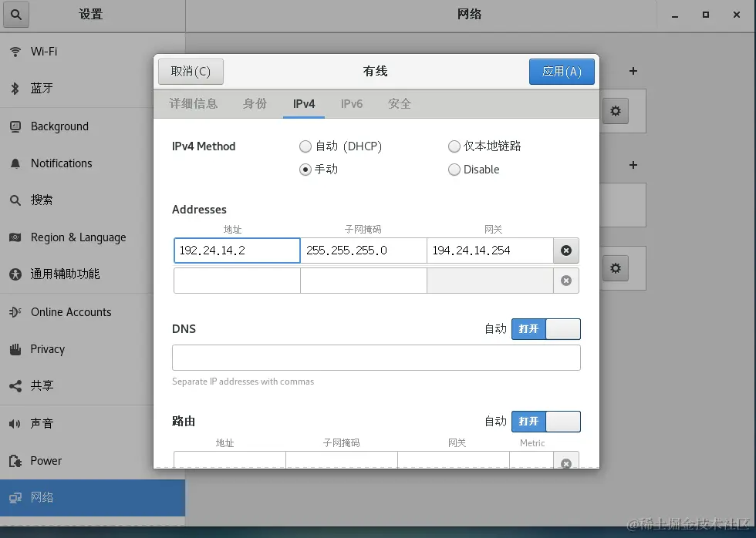The image size is (756, 538).
Task: Remove the 192.24.14.2 address row
Action: [566, 251]
